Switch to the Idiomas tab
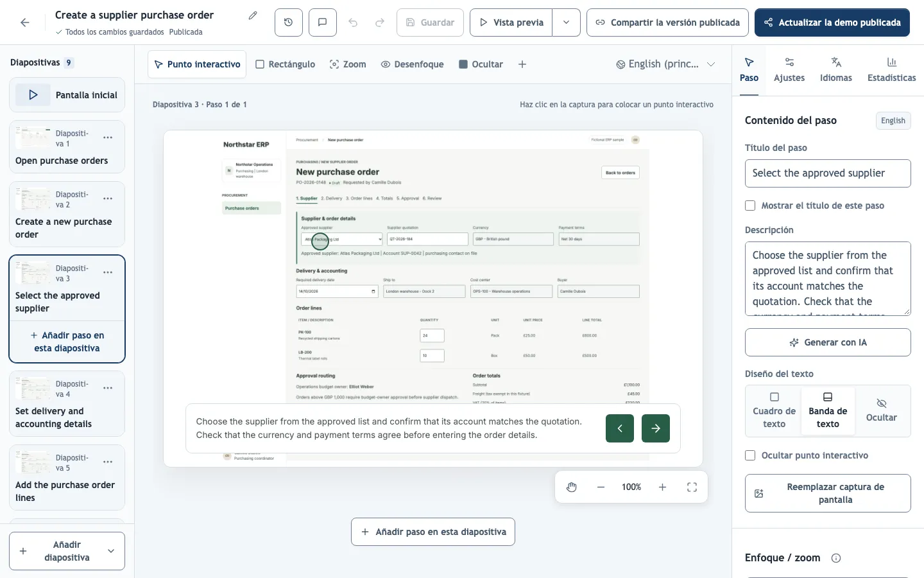The width and height of the screenshot is (924, 578). click(836, 70)
